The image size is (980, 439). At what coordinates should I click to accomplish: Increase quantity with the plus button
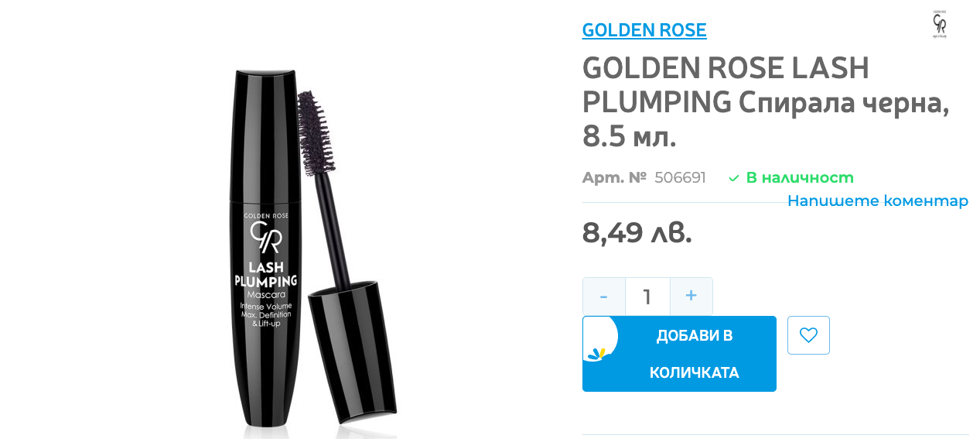691,297
